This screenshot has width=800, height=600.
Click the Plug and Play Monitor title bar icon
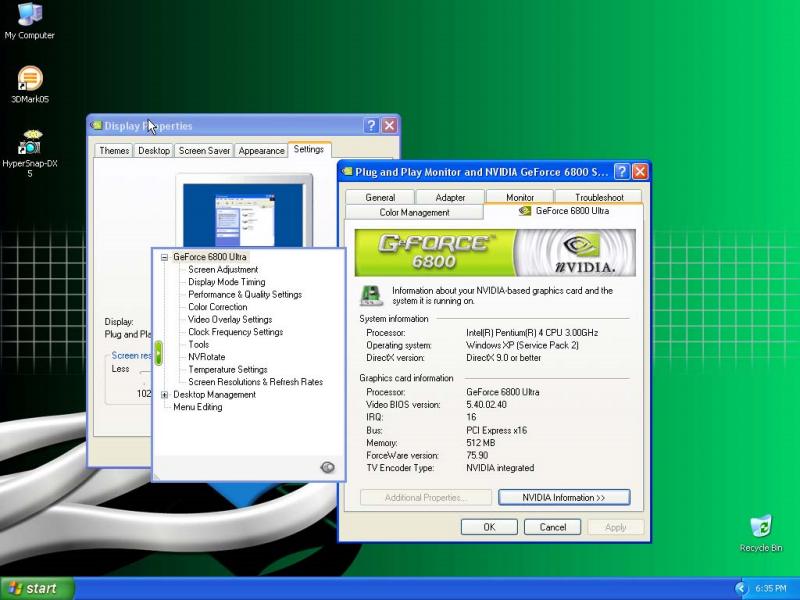pyautogui.click(x=347, y=171)
